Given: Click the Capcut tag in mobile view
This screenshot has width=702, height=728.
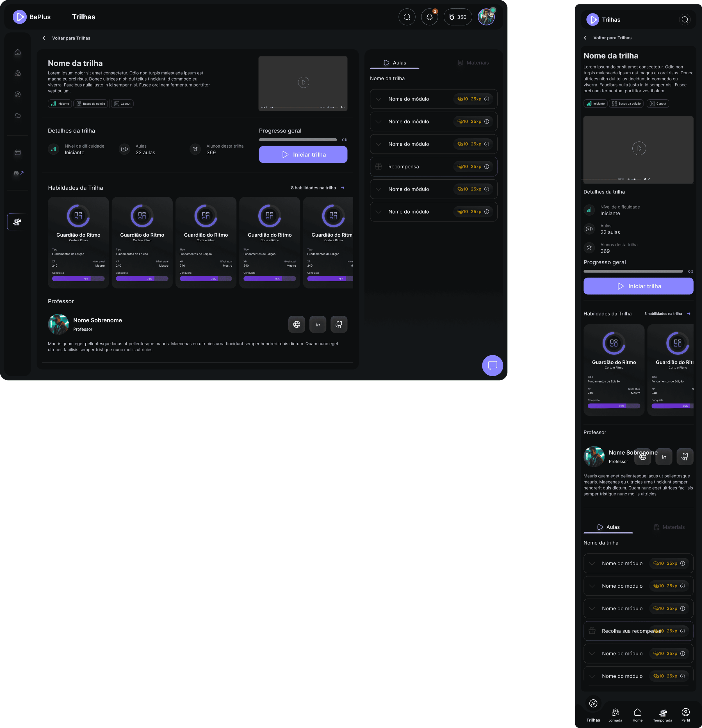Looking at the screenshot, I should (x=657, y=104).
